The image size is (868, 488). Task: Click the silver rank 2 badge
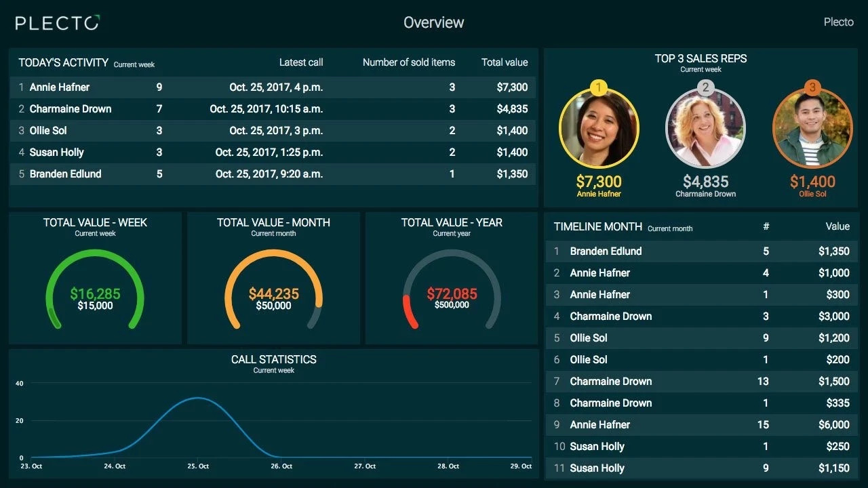click(x=705, y=87)
